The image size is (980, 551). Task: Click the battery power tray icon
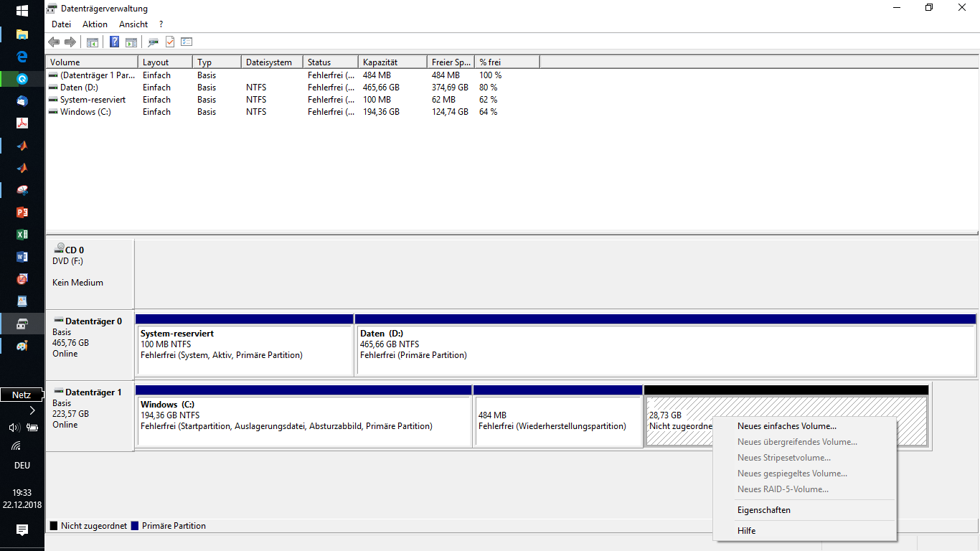32,428
